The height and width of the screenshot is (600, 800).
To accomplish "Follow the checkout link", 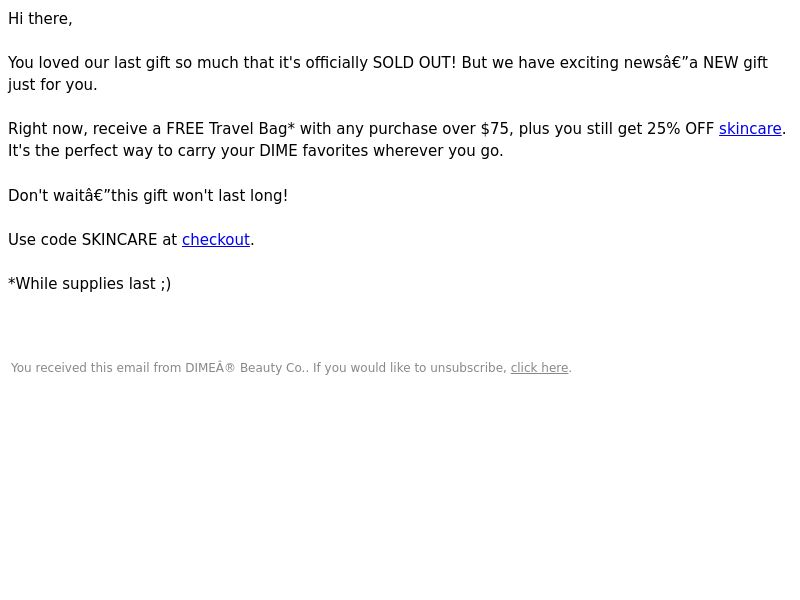I will [216, 240].
